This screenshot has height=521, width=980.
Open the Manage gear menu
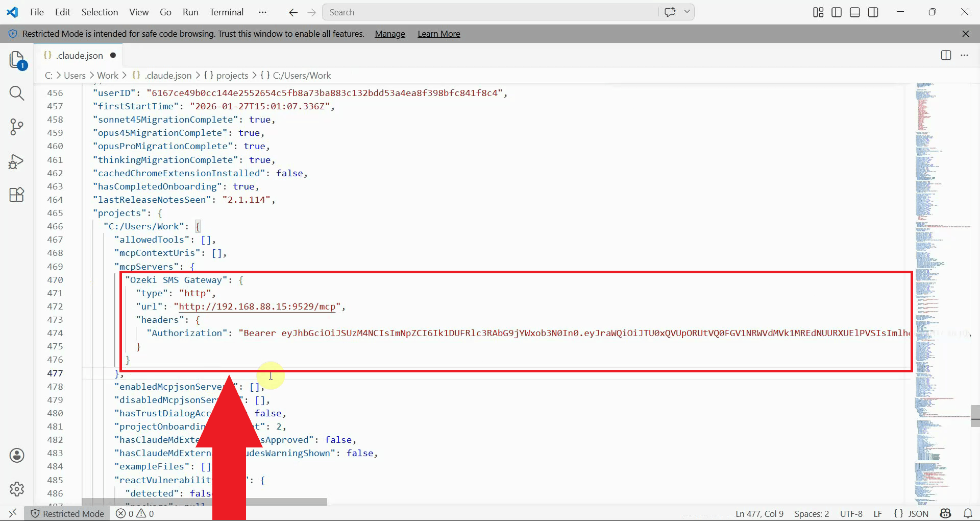[x=17, y=489]
